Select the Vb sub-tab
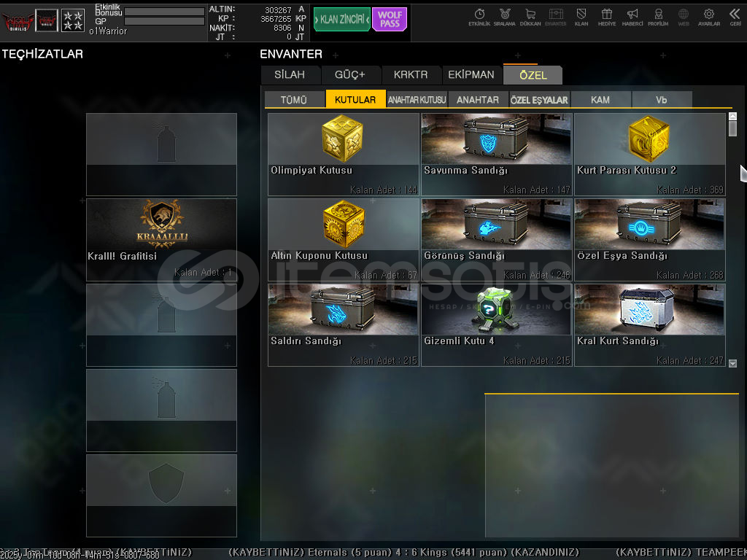This screenshot has width=747, height=560. pyautogui.click(x=662, y=99)
